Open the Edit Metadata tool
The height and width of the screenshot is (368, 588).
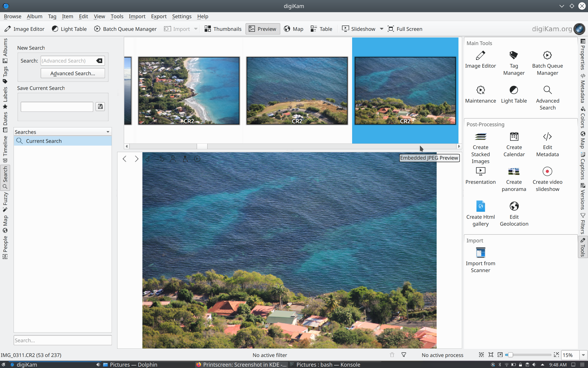547,145
